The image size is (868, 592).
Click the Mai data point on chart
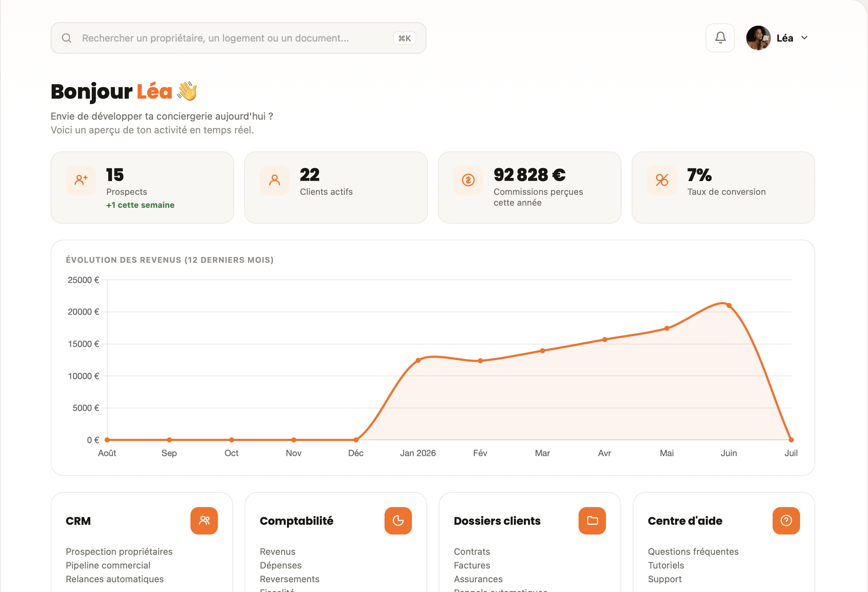(x=667, y=328)
